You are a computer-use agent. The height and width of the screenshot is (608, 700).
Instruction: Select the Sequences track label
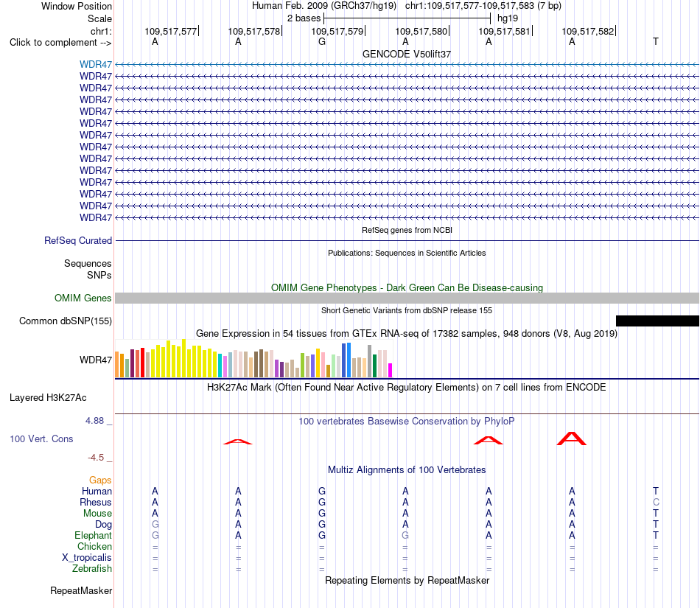point(88,263)
